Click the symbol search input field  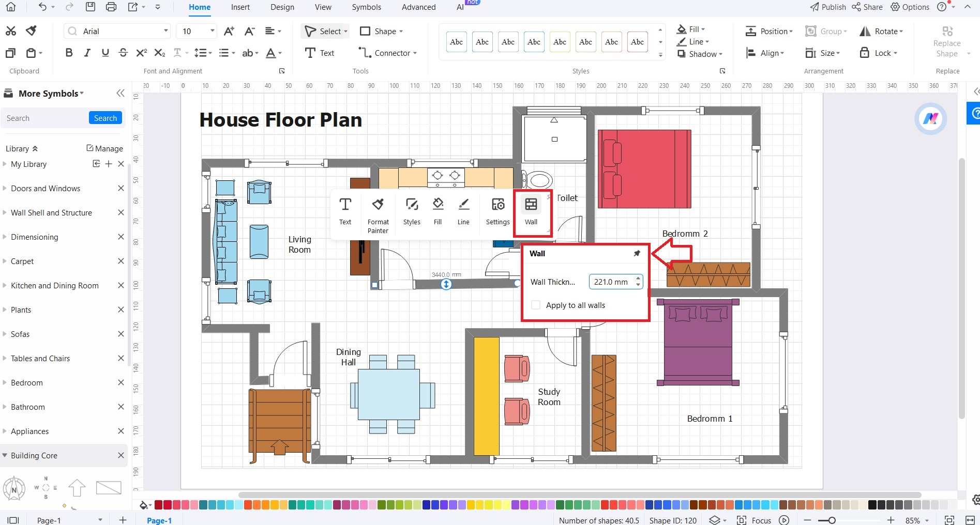(46, 118)
